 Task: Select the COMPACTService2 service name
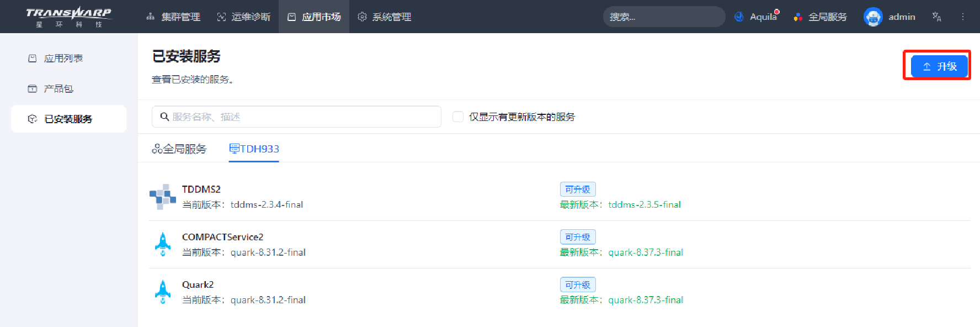point(223,236)
